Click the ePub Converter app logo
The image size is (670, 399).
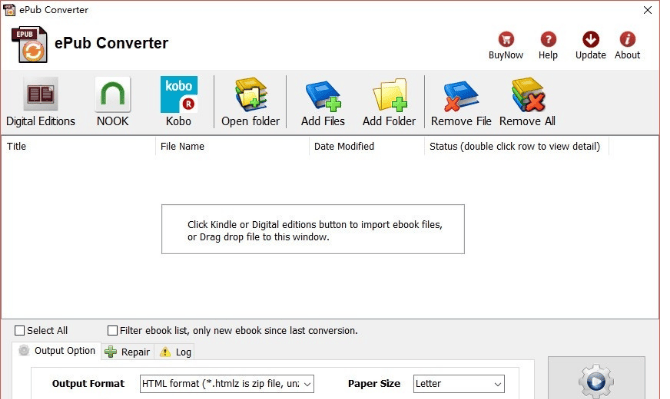click(x=29, y=44)
